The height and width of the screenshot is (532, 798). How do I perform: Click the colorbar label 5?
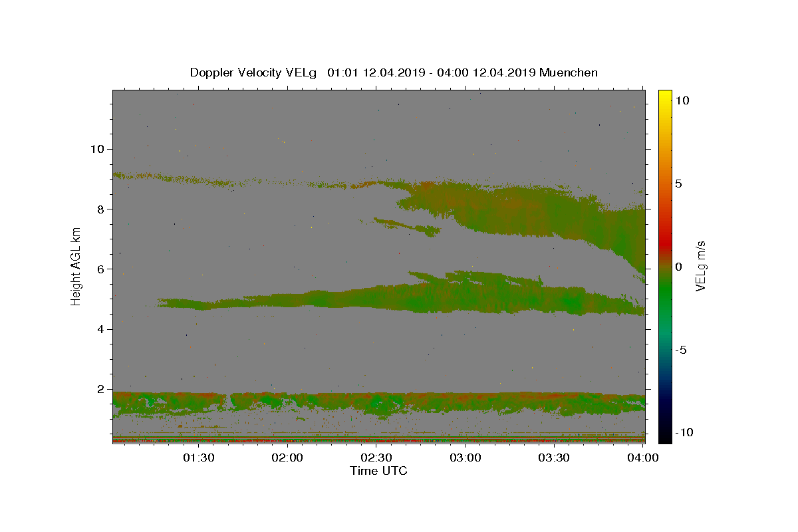[679, 184]
